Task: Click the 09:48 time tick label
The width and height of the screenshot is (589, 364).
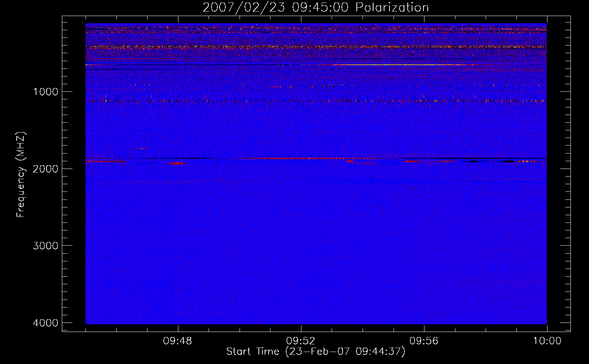Action: pyautogui.click(x=178, y=341)
